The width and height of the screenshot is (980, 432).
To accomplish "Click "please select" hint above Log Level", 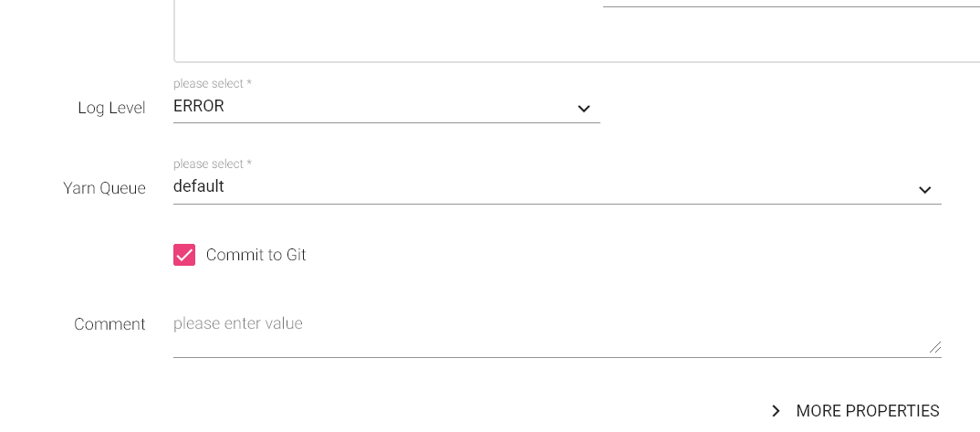I will 212,83.
